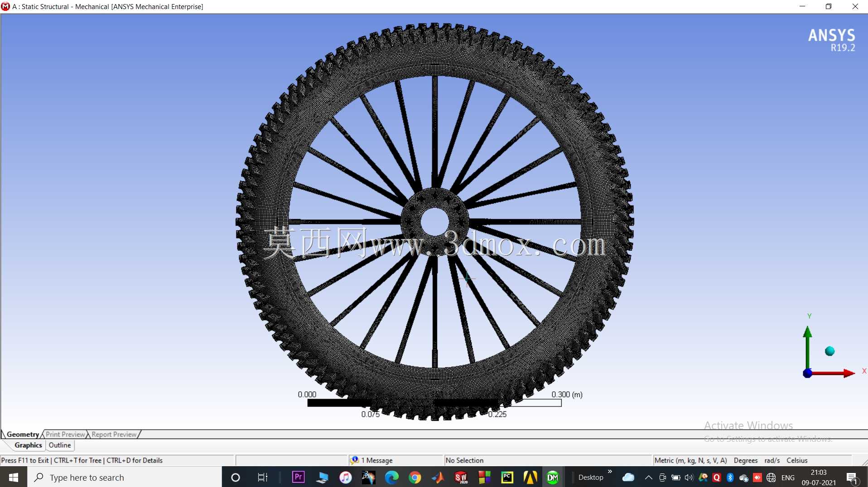Image resolution: width=868 pixels, height=487 pixels.
Task: Open Microsoft Edge from taskbar
Action: coord(391,477)
